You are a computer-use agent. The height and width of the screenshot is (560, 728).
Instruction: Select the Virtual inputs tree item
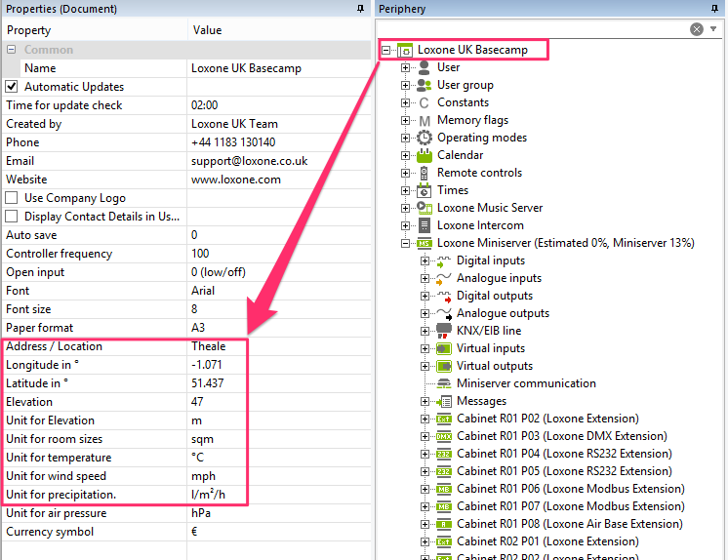[490, 348]
